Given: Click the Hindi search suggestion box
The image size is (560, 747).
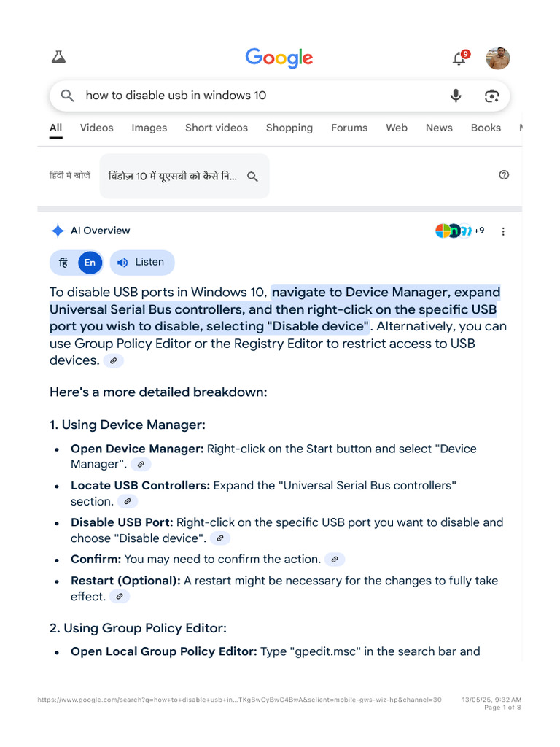Looking at the screenshot, I should point(184,177).
